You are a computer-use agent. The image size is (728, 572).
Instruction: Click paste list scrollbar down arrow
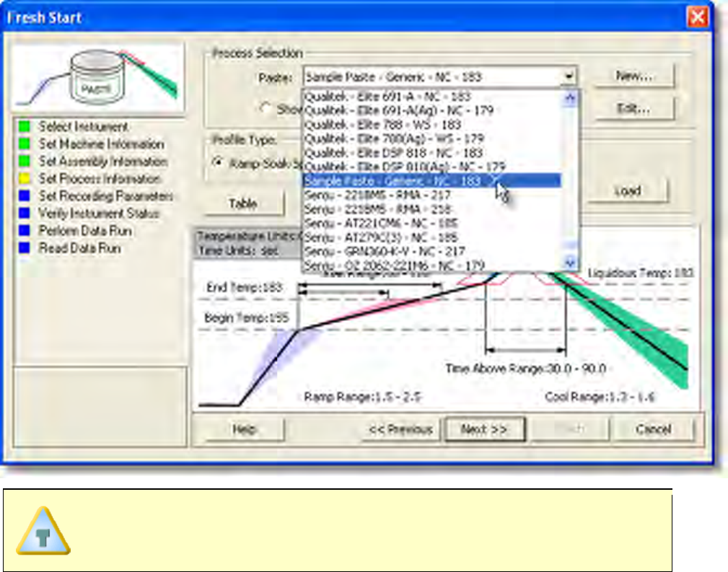click(570, 263)
